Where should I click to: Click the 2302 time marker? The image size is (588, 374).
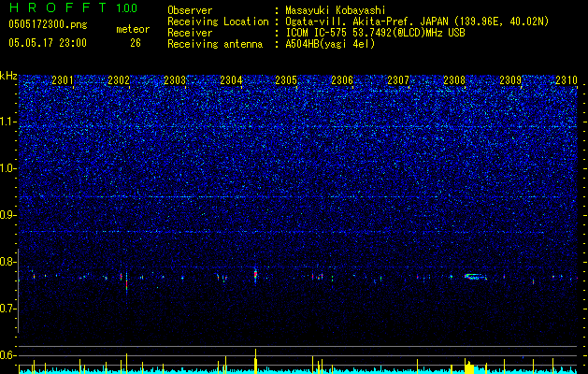tap(119, 79)
